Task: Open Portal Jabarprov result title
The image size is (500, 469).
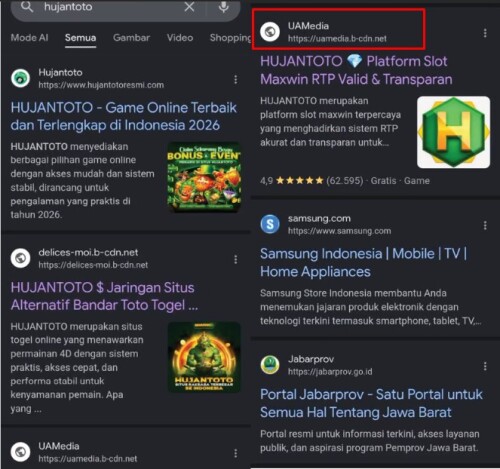Action: click(371, 403)
